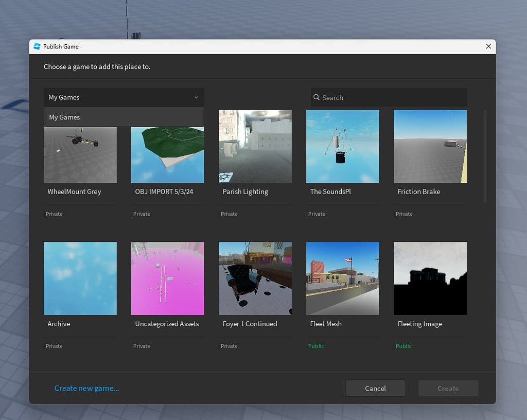Pick The SoundsPl game thumbnail
The width and height of the screenshot is (527, 420).
pyautogui.click(x=343, y=146)
